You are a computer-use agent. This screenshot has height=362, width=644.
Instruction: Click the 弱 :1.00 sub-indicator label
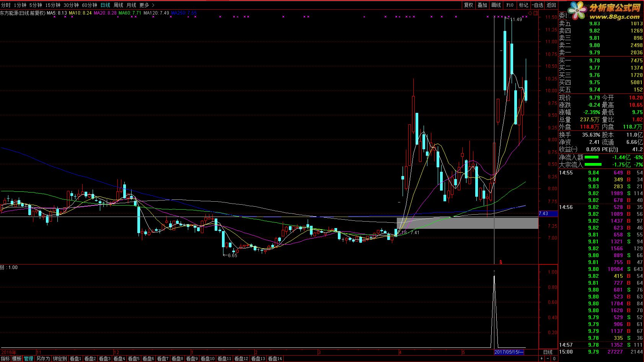9,267
